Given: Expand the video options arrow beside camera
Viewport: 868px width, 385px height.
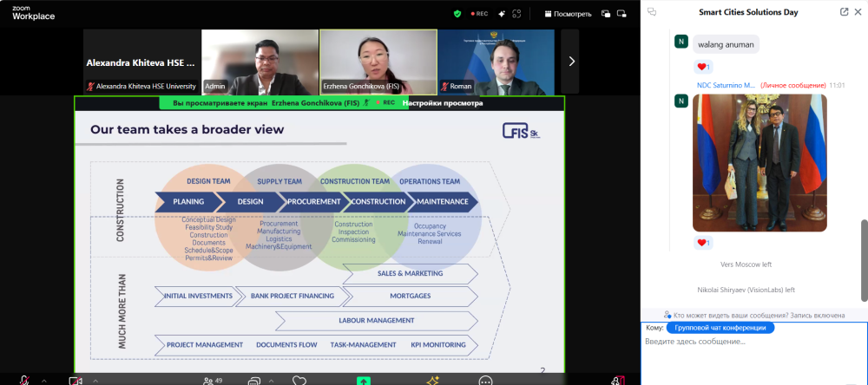Looking at the screenshot, I should click(x=95, y=380).
